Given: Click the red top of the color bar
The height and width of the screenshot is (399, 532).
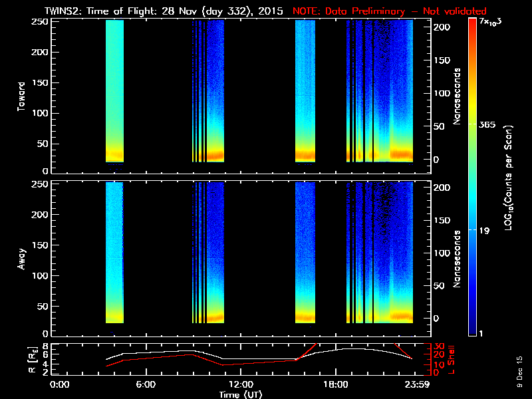Looking at the screenshot, I should click(472, 23).
